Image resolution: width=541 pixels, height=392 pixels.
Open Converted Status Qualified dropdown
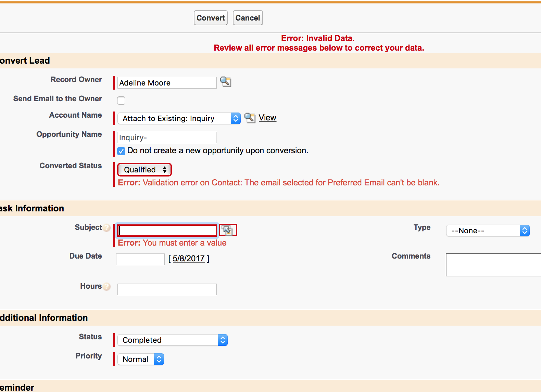click(x=144, y=170)
